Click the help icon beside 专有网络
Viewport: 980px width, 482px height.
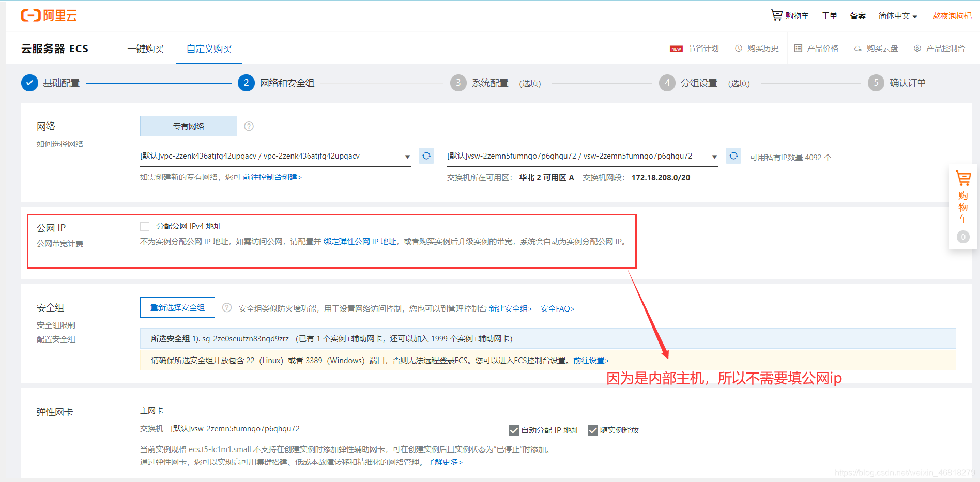tap(249, 126)
